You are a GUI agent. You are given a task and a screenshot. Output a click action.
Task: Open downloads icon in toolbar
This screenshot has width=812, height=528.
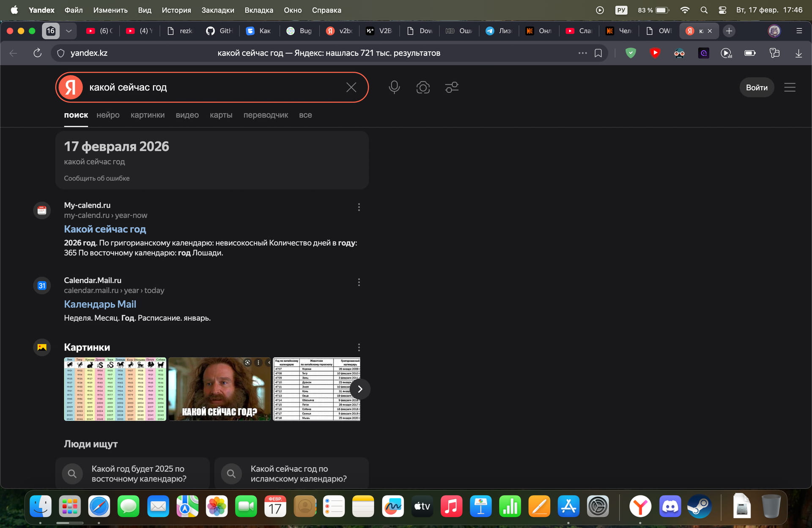point(798,53)
